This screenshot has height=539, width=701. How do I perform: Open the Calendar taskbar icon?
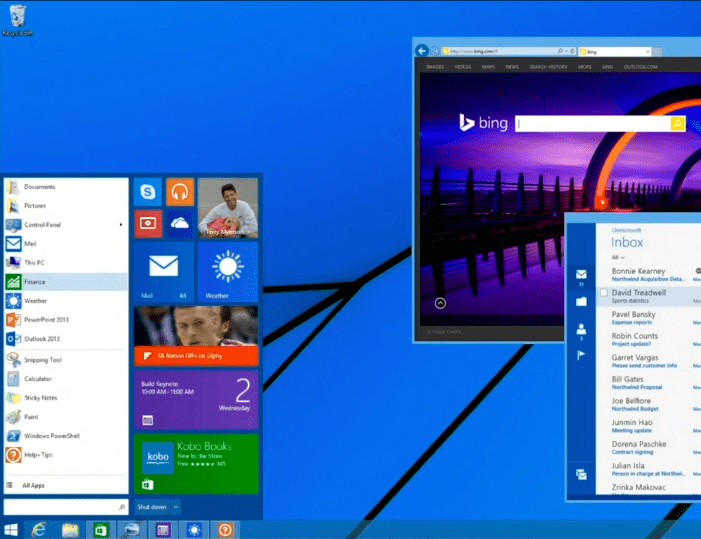point(163,530)
